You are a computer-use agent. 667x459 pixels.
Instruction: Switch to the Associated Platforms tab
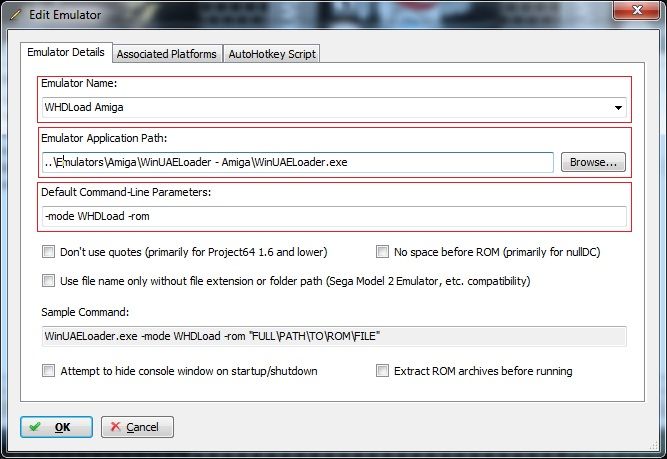click(x=166, y=54)
